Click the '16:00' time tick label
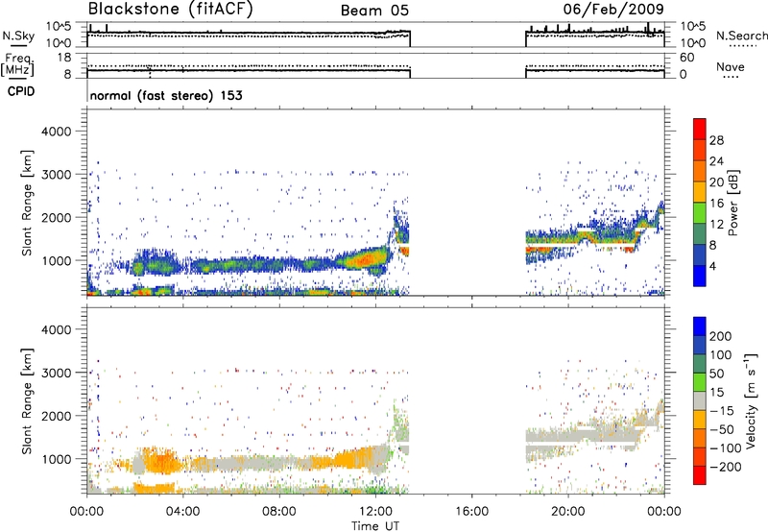 coord(471,512)
